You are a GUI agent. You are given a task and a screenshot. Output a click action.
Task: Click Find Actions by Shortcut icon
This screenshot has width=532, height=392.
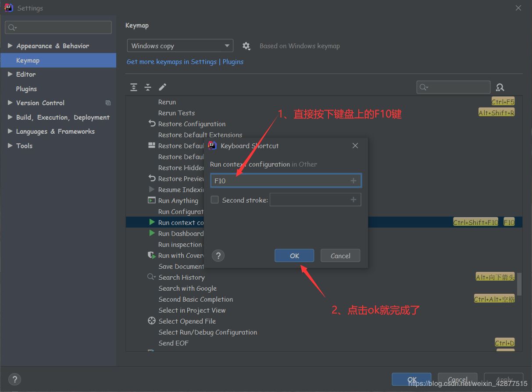[x=500, y=87]
